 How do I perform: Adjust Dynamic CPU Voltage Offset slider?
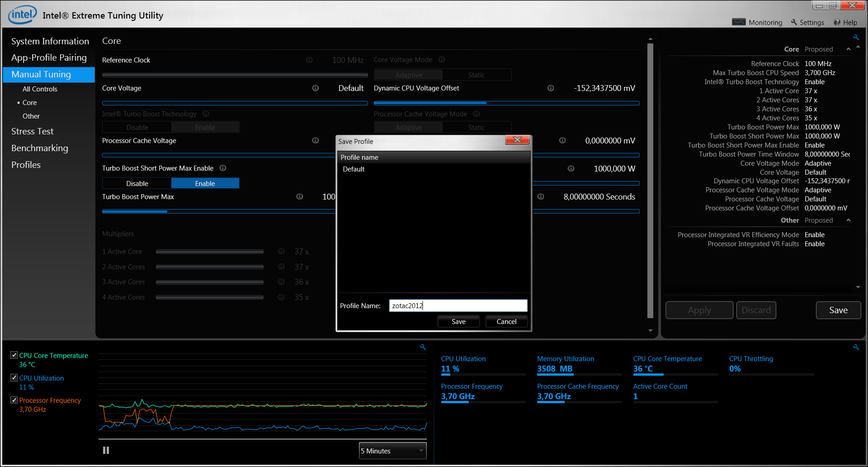506,103
